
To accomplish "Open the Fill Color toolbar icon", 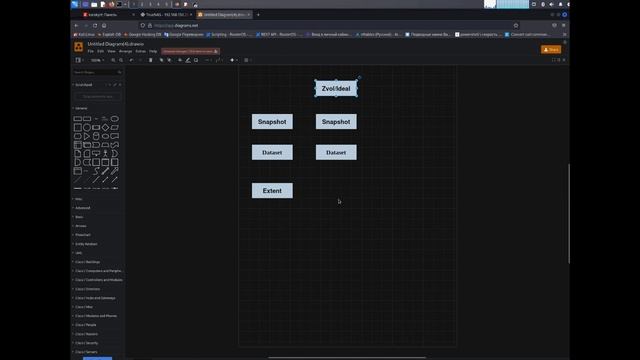I will pos(180,60).
